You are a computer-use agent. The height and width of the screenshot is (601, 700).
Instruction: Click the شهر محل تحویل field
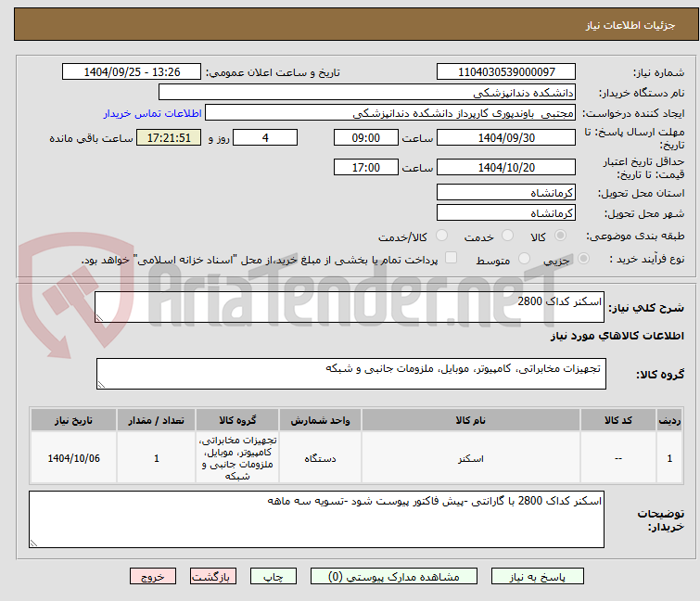[506, 213]
